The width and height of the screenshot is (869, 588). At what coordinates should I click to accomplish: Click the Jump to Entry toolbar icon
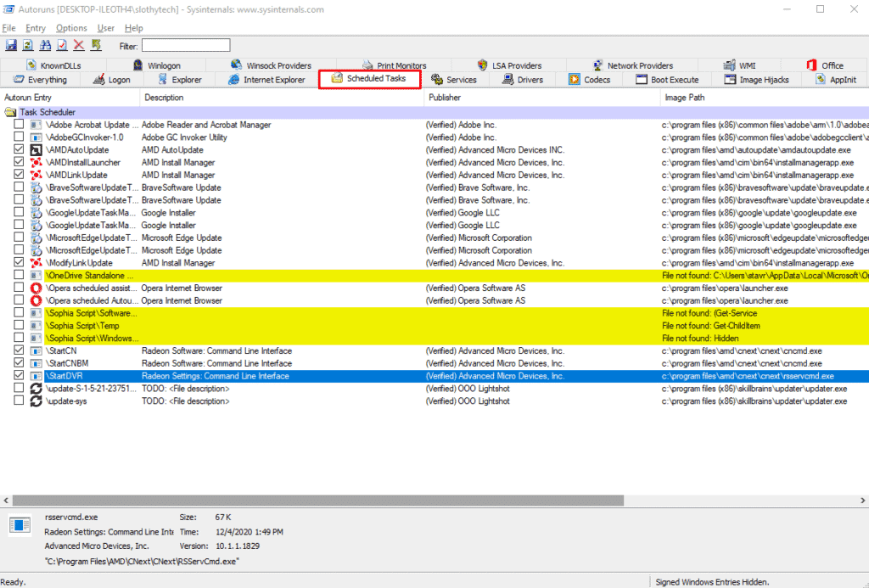[x=96, y=45]
